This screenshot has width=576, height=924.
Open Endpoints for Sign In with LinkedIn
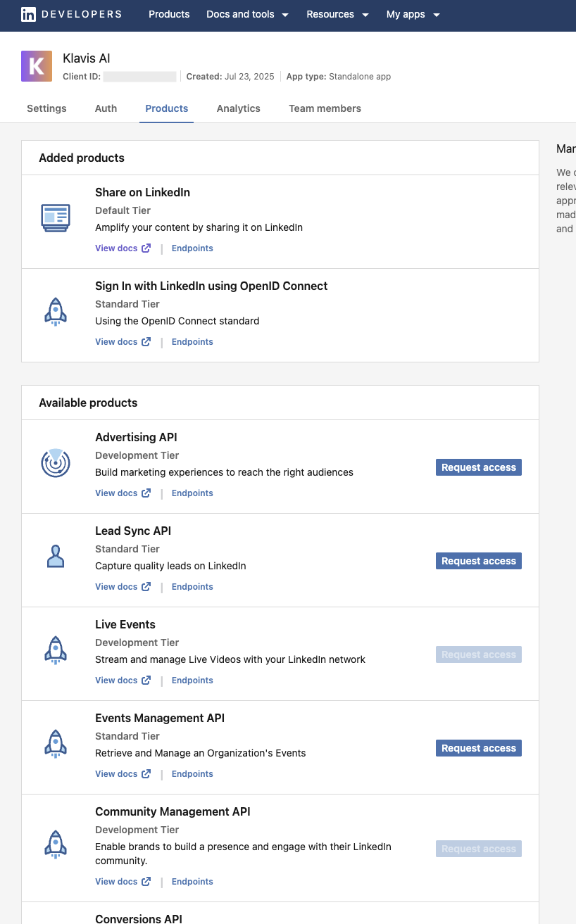[x=192, y=342]
